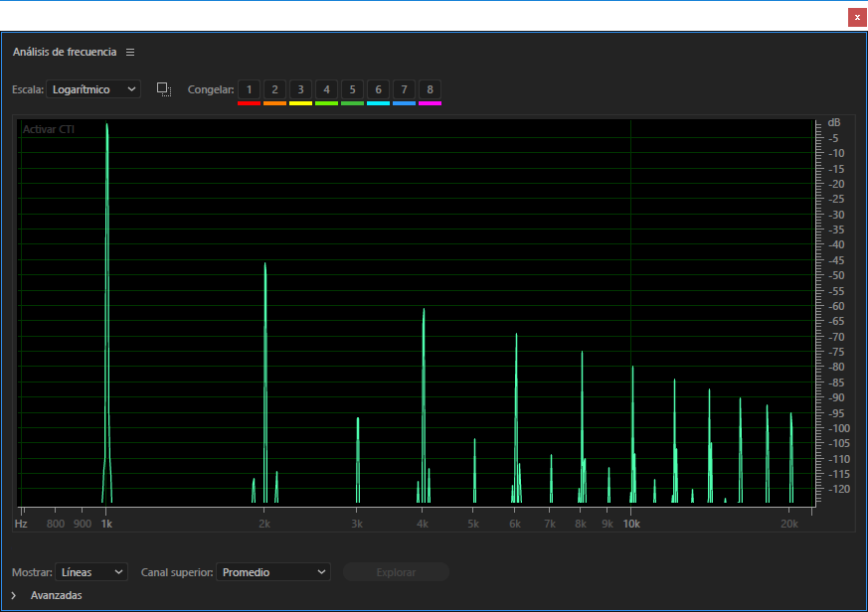The width and height of the screenshot is (868, 612).
Task: Open the Mostrar Líneas dropdown
Action: pyautogui.click(x=91, y=572)
